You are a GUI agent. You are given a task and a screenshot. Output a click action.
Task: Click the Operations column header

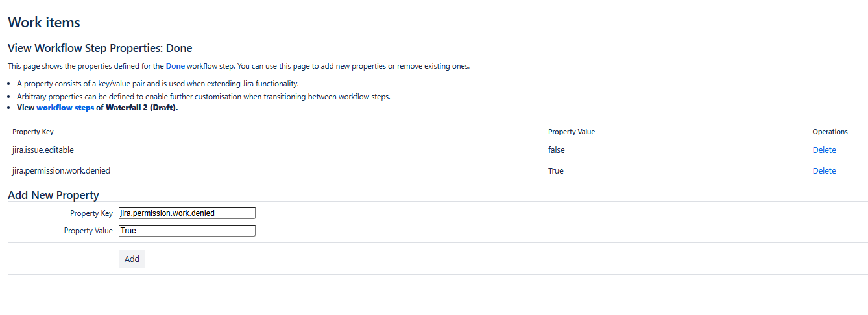[830, 132]
